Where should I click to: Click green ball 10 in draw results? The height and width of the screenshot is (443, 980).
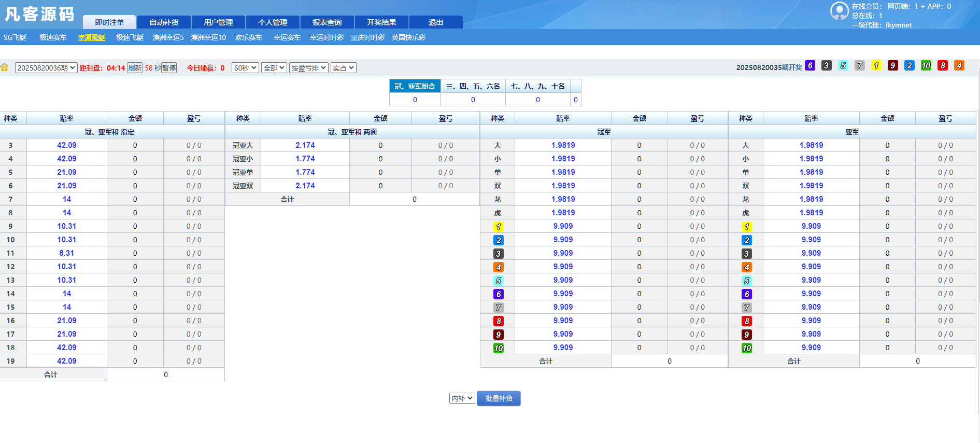point(926,65)
